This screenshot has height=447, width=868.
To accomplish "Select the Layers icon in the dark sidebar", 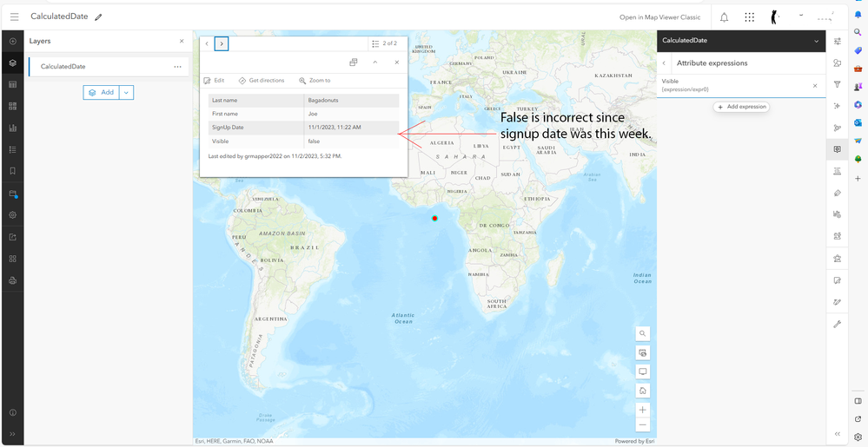I will (13, 63).
